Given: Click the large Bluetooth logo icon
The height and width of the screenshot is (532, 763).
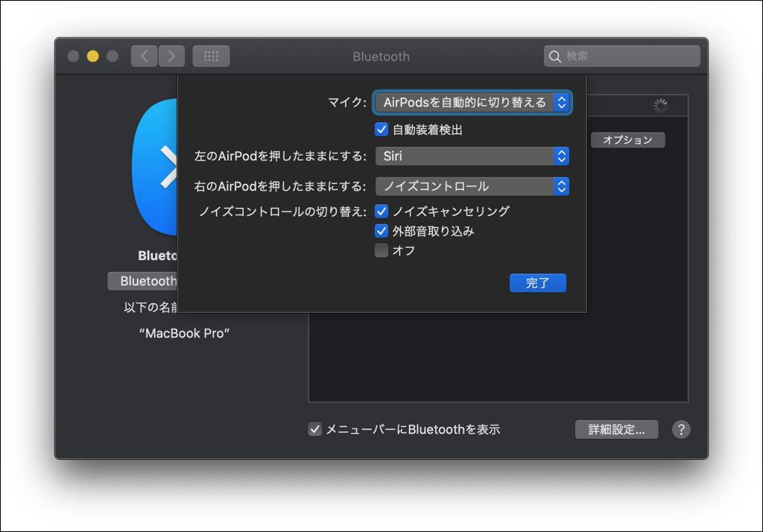Looking at the screenshot, I should 154,167.
